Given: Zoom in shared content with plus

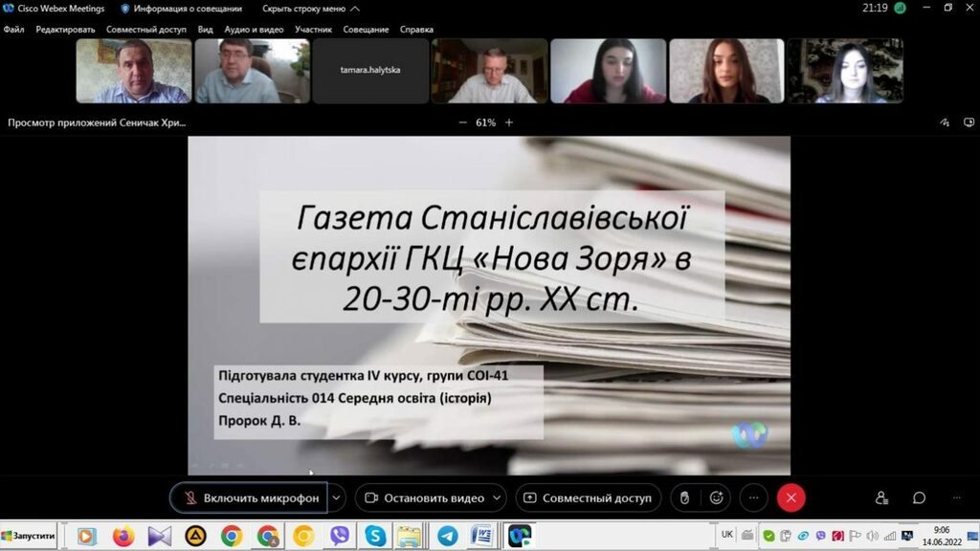Looking at the screenshot, I should pyautogui.click(x=509, y=122).
